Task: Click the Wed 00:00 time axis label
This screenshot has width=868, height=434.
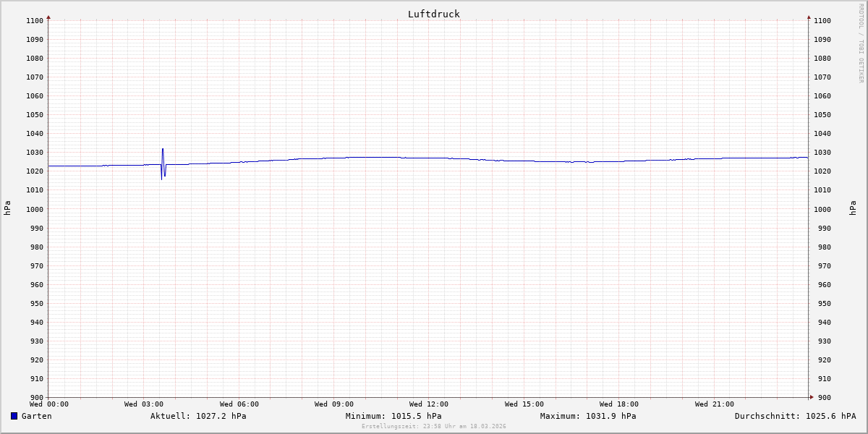Action: 48,404
